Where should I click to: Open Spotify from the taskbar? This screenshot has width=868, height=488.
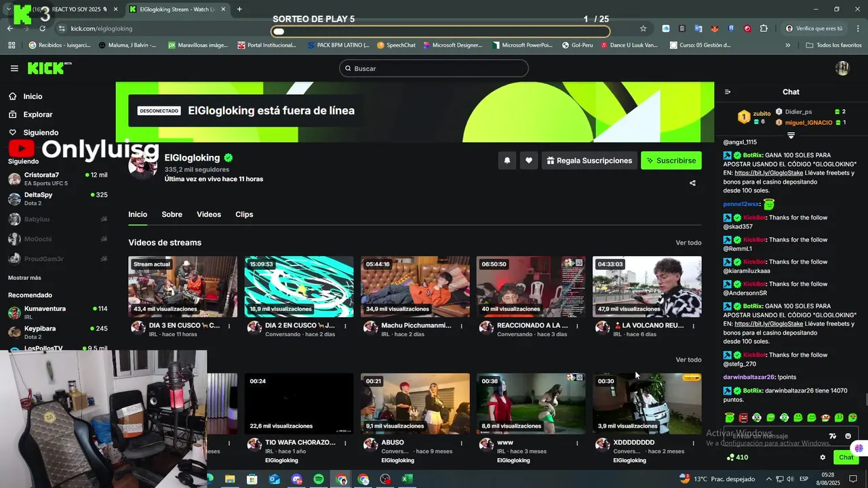319,479
